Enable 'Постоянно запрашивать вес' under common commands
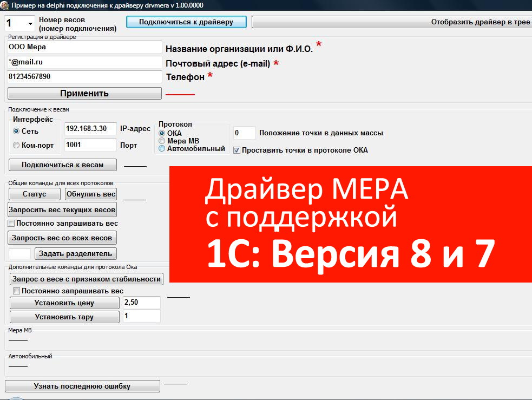532x400 pixels. (x=11, y=223)
